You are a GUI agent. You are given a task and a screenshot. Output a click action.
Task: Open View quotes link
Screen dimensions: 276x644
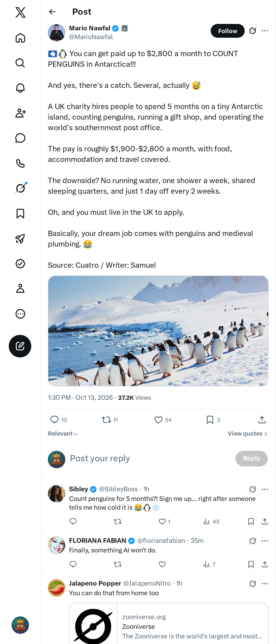(x=247, y=434)
